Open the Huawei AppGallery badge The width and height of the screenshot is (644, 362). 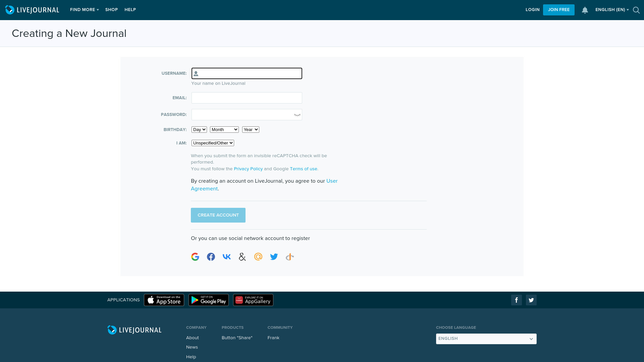pos(253,300)
